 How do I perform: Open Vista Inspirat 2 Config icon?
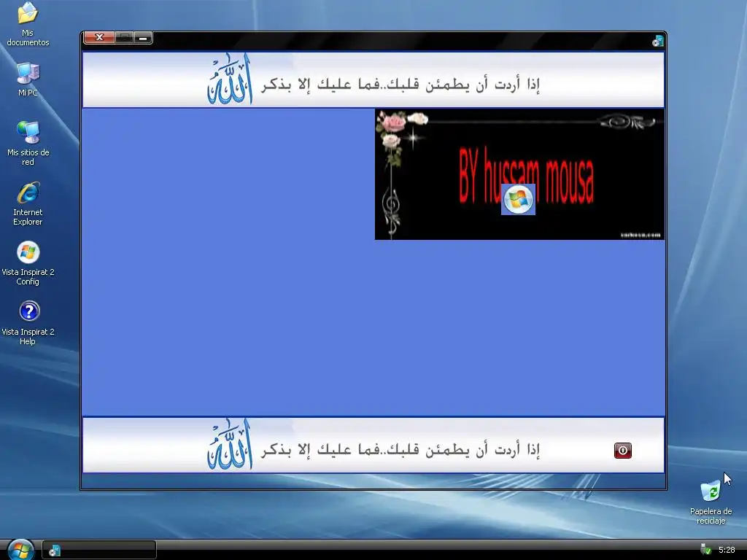point(28,262)
